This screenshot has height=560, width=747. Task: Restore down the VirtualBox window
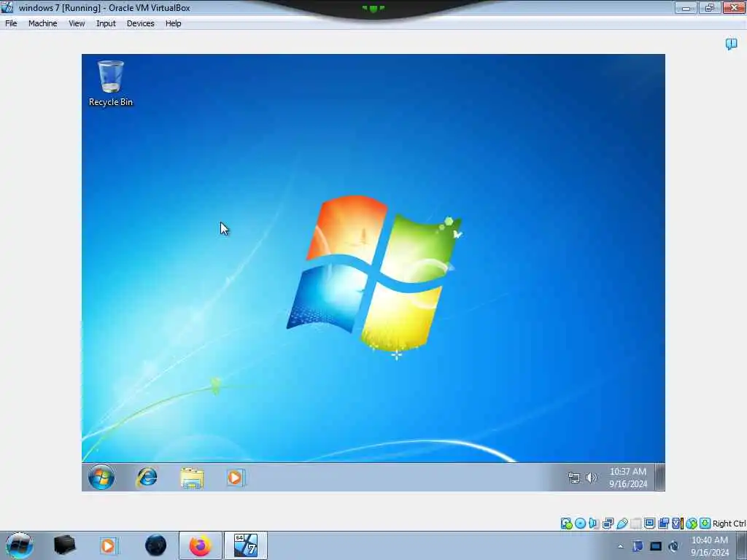(710, 7)
